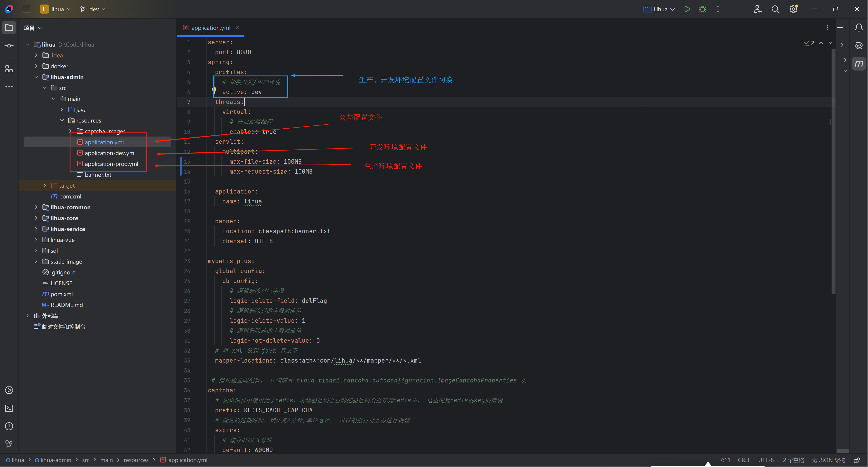Click the Search Everywhere magnifier
This screenshot has width=868, height=467.
click(x=775, y=9)
